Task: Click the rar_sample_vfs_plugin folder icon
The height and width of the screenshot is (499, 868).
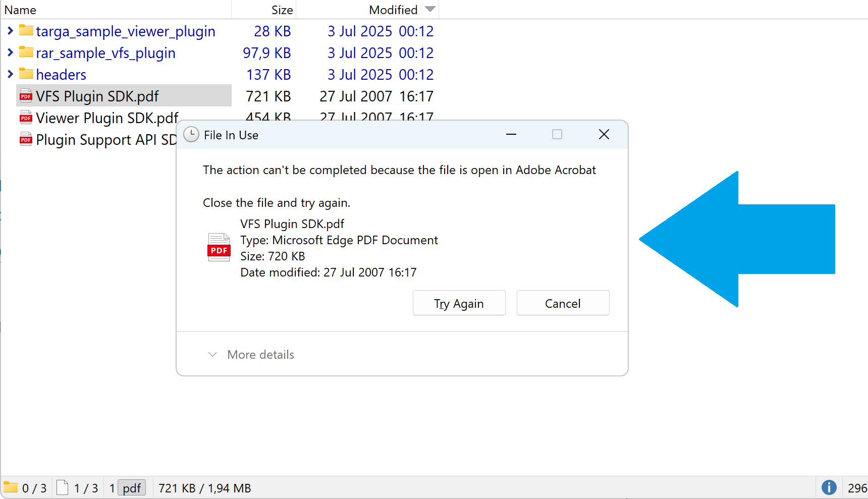Action: 26,52
